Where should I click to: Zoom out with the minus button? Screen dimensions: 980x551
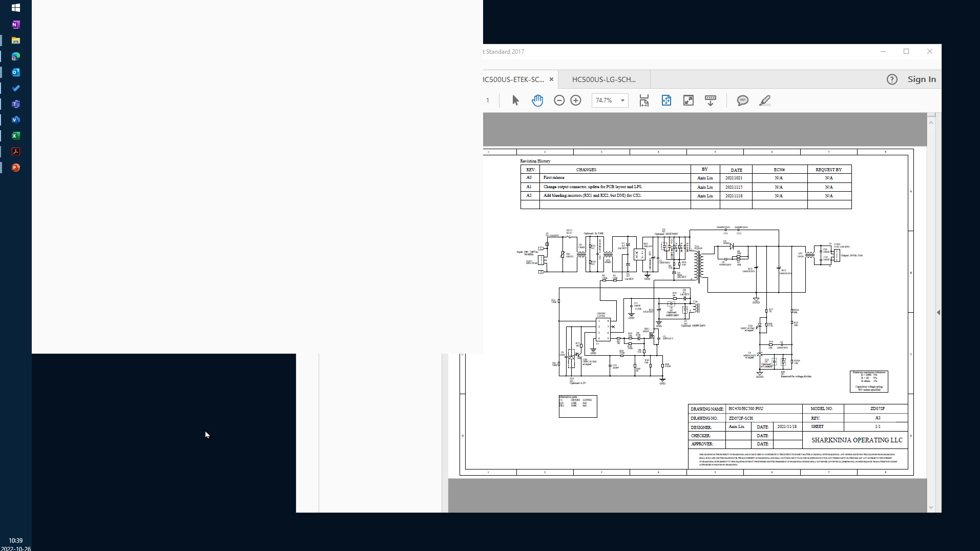pos(559,100)
